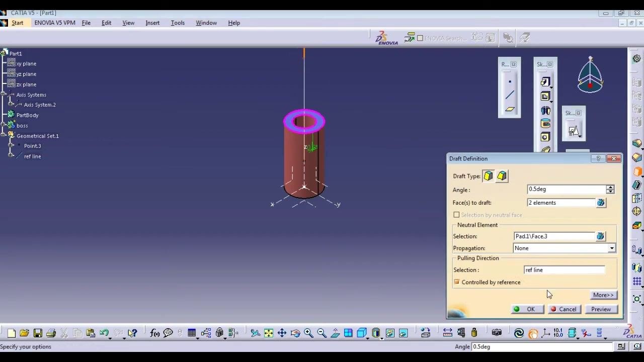The image size is (644, 362).
Task: Click the Capture camera icon
Action: point(497,333)
